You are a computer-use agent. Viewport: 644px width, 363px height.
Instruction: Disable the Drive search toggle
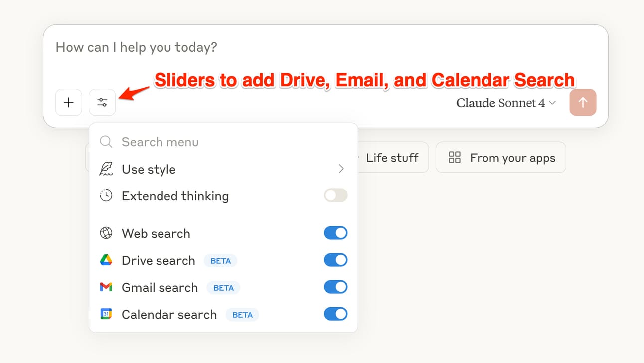coord(336,260)
